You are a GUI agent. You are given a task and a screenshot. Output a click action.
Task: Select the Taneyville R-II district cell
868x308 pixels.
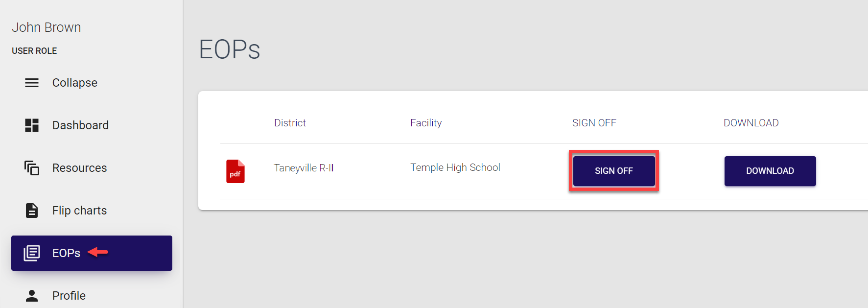(x=304, y=168)
